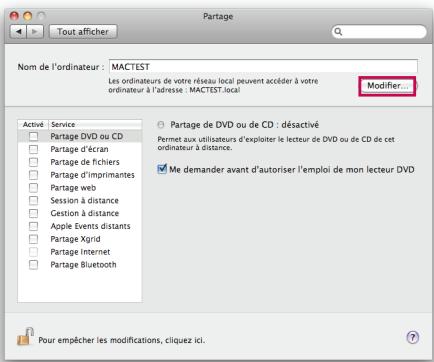Select the Partage d'écran service row
This screenshot has height=362, width=434.
click(80, 149)
